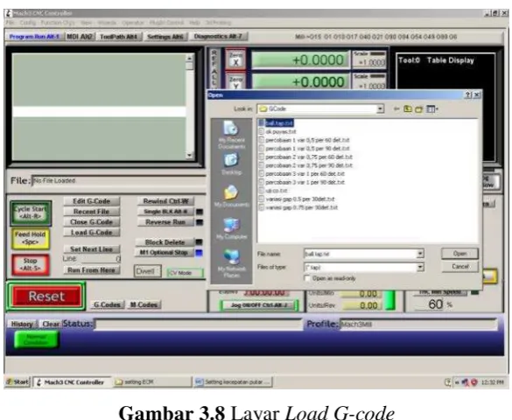
Task: Open My Network Places in places bar
Action: click(x=232, y=263)
